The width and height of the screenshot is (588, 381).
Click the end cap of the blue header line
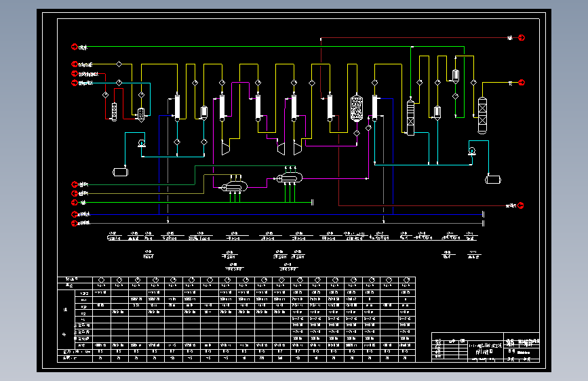pos(483,214)
